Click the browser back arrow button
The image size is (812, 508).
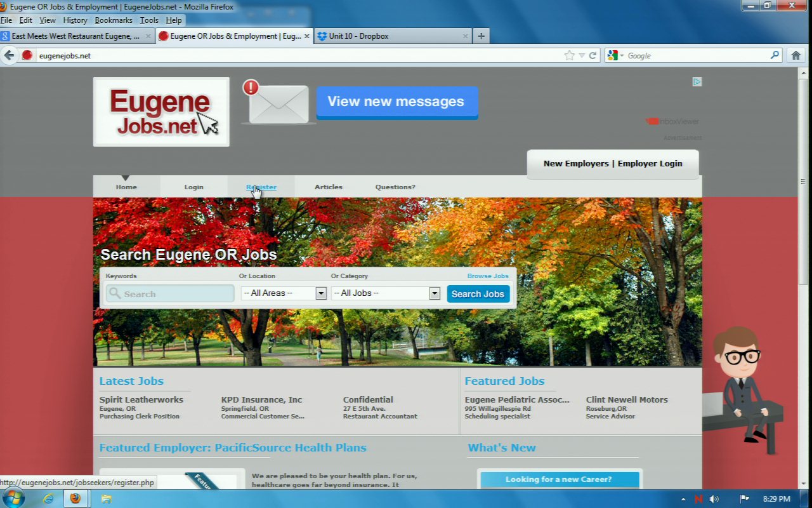pos(9,55)
